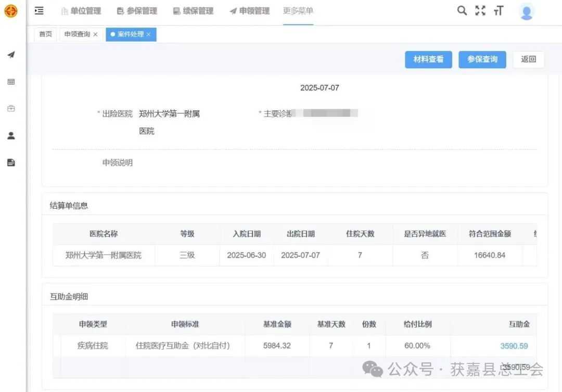Collapse the sidebar using the menu icon

coord(39,10)
